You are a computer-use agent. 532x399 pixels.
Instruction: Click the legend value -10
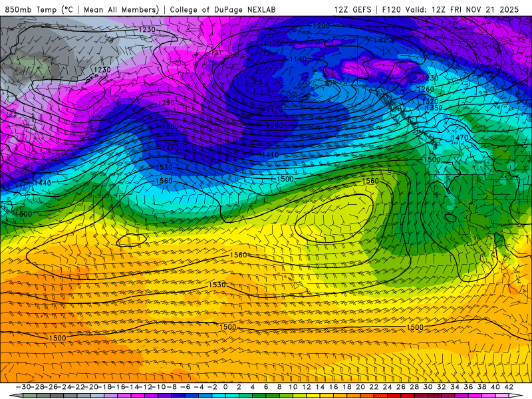click(158, 387)
